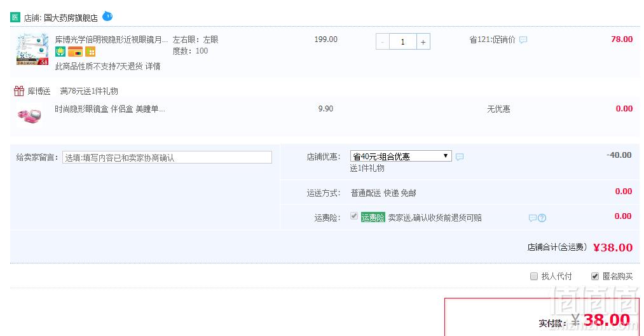Click the 满78元送1件礼物 promotion text
This screenshot has width=644, height=336.
pyautogui.click(x=89, y=91)
